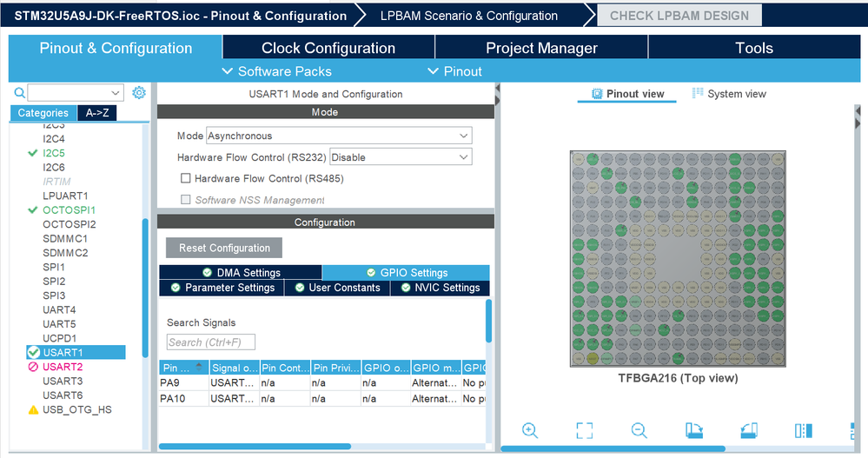
Task: Open the categories settings gear icon
Action: point(139,92)
